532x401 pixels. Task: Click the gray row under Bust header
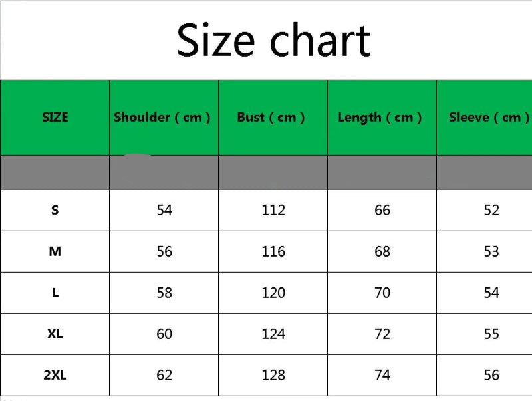pyautogui.click(x=273, y=173)
